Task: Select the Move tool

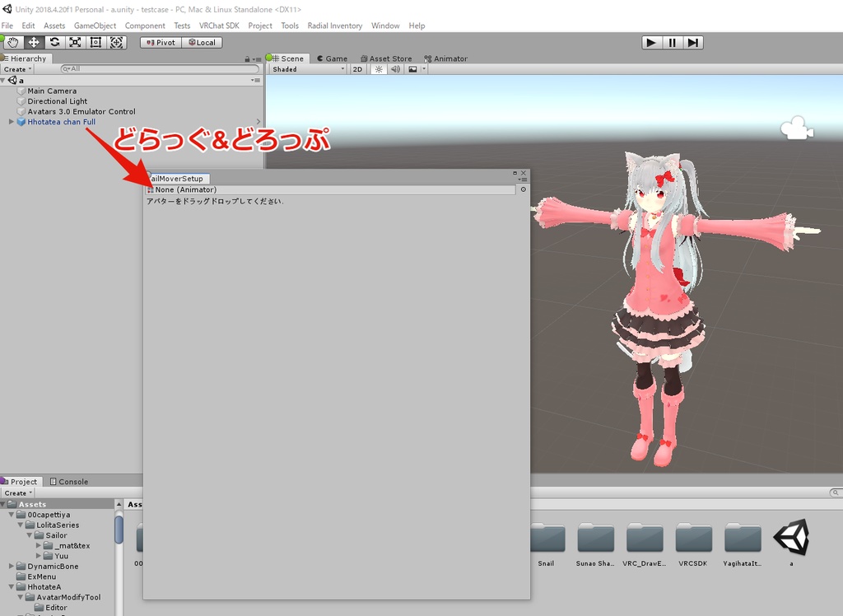Action: point(34,42)
